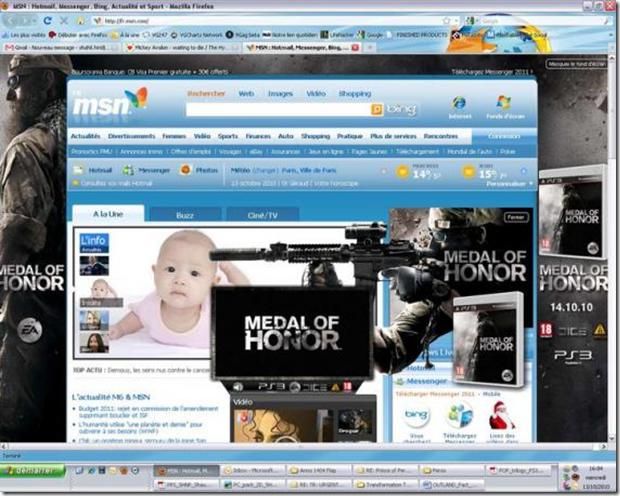Click the Shopping search category link
Viewport: 620px width, 496px height.
pos(354,94)
